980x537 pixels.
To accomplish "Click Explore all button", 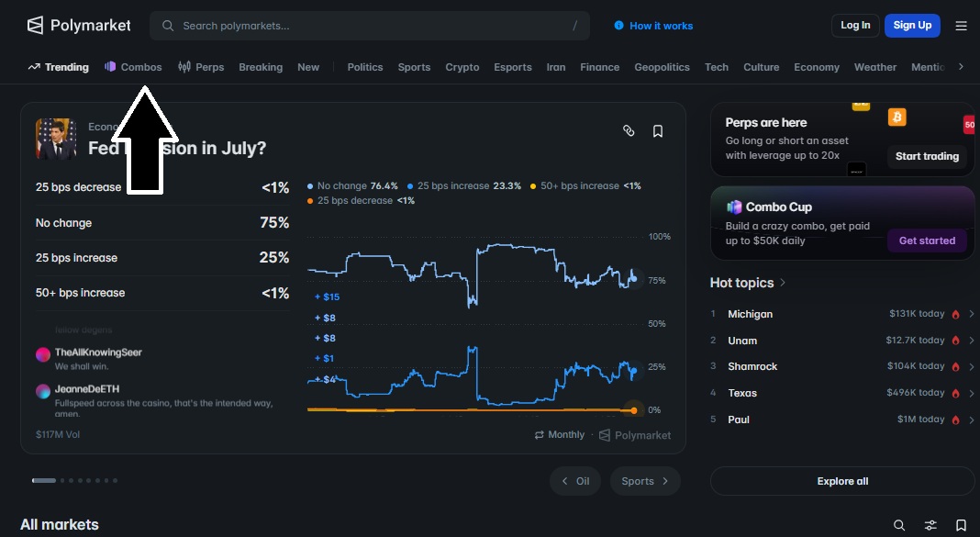I will tap(842, 481).
